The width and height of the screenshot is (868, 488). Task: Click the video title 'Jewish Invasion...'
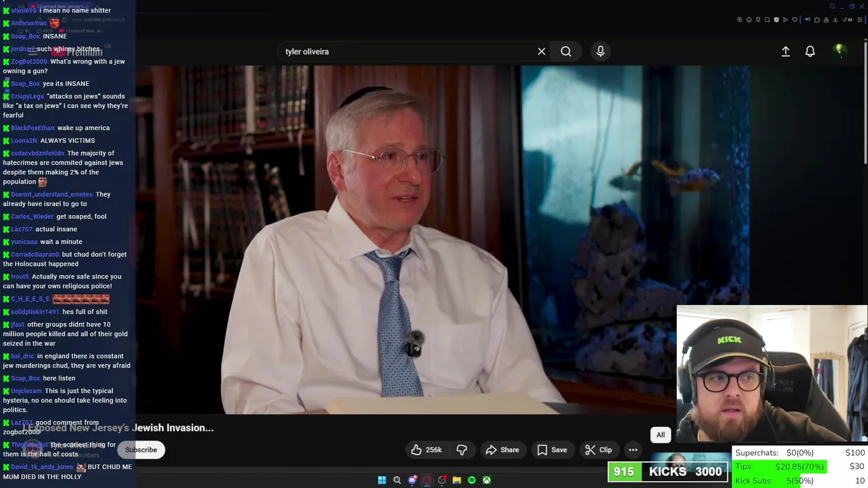coord(173,428)
